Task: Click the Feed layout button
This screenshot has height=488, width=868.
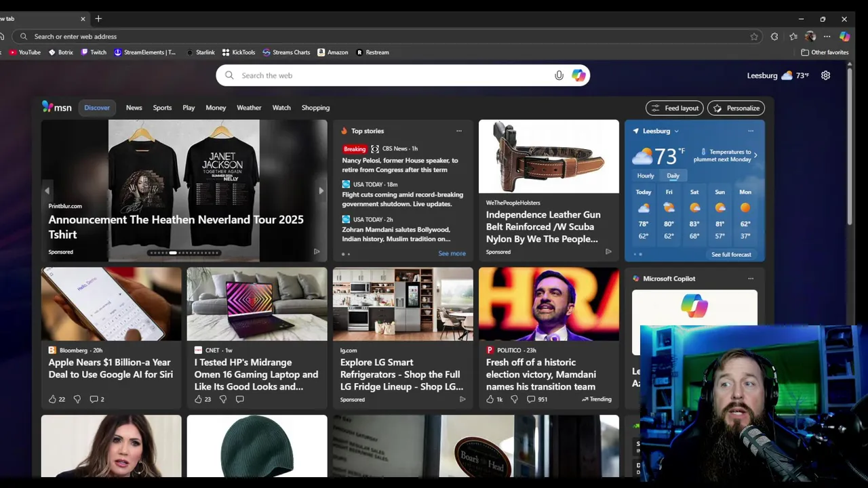Action: (x=675, y=108)
